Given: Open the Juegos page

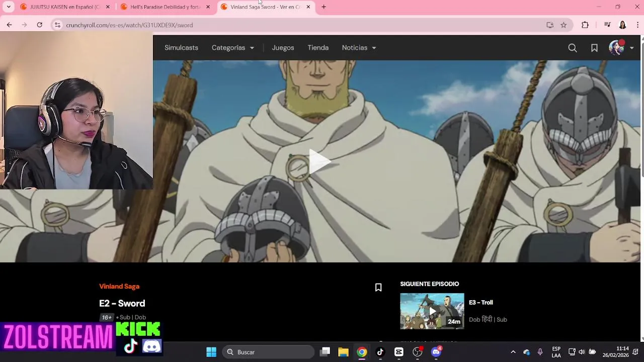Looking at the screenshot, I should (x=283, y=48).
